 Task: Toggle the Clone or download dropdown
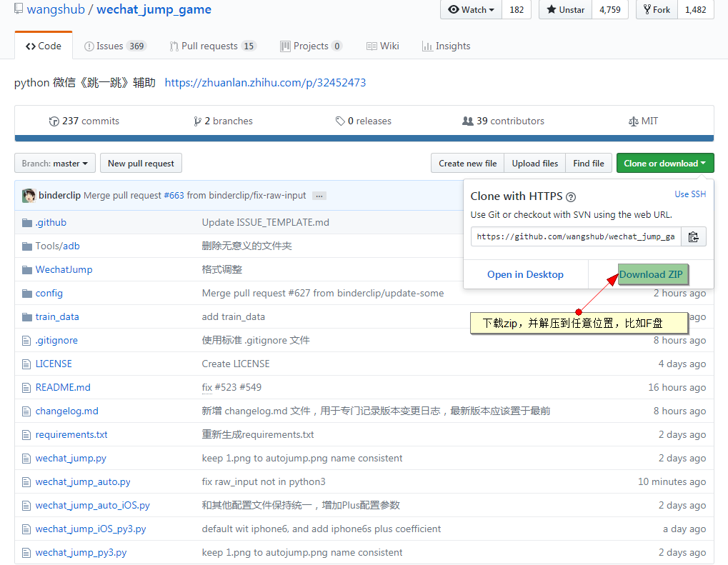pyautogui.click(x=665, y=164)
